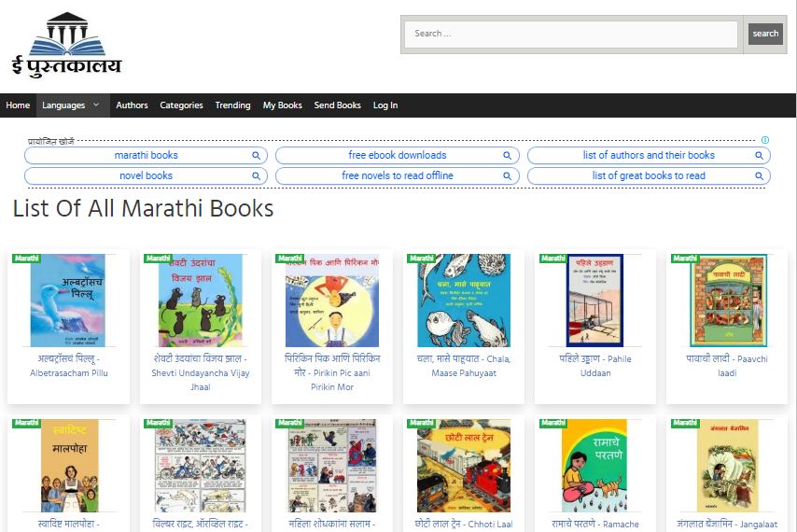Screen dimensions: 797x532
Task: Click the ePustakalay library logo
Action: pos(66,45)
